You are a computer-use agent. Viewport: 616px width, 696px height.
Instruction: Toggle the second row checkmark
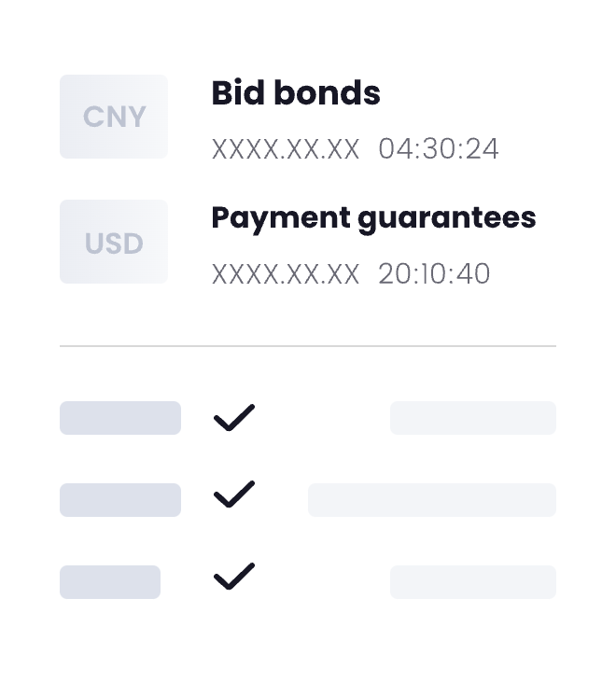coord(234,494)
